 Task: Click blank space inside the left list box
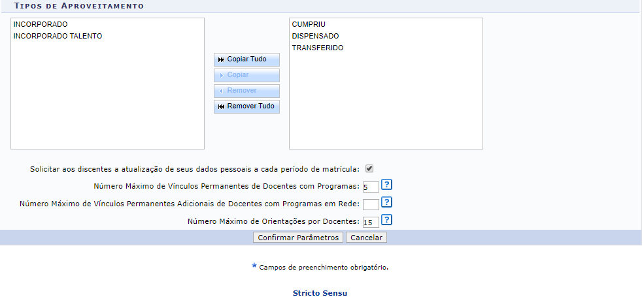[107, 98]
